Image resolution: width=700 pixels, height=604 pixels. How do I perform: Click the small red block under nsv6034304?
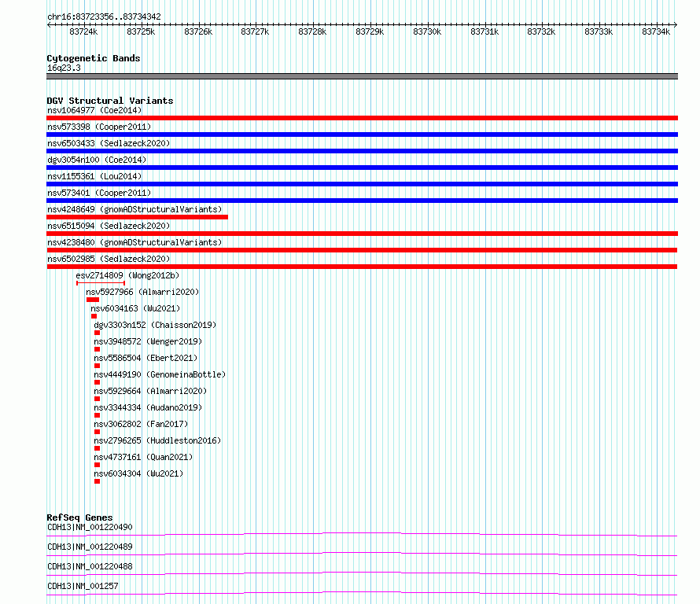pyautogui.click(x=97, y=481)
